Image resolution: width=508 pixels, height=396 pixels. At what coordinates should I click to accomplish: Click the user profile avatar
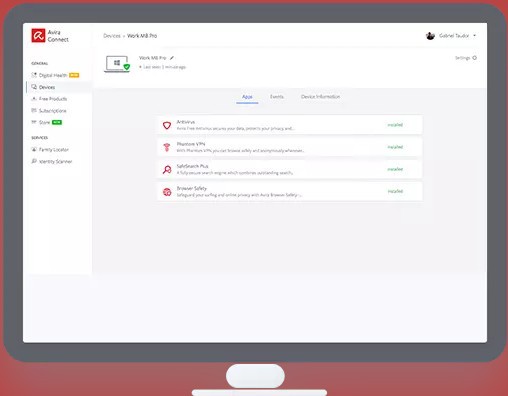tap(430, 36)
